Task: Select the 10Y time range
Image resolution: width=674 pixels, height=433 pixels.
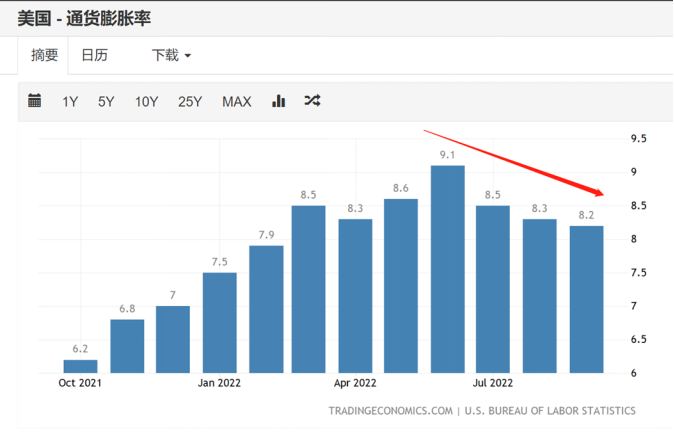Action: coord(147,101)
